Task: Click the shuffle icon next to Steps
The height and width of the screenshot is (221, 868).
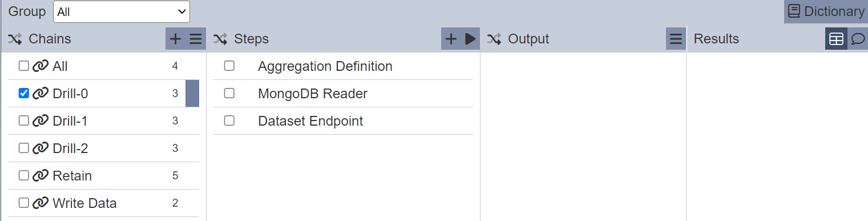Action: 220,39
